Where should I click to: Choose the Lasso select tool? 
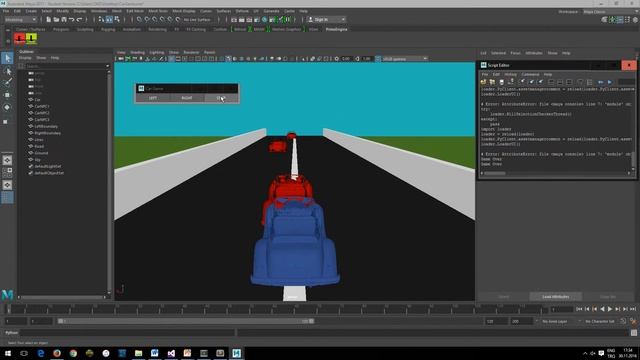click(x=7, y=71)
